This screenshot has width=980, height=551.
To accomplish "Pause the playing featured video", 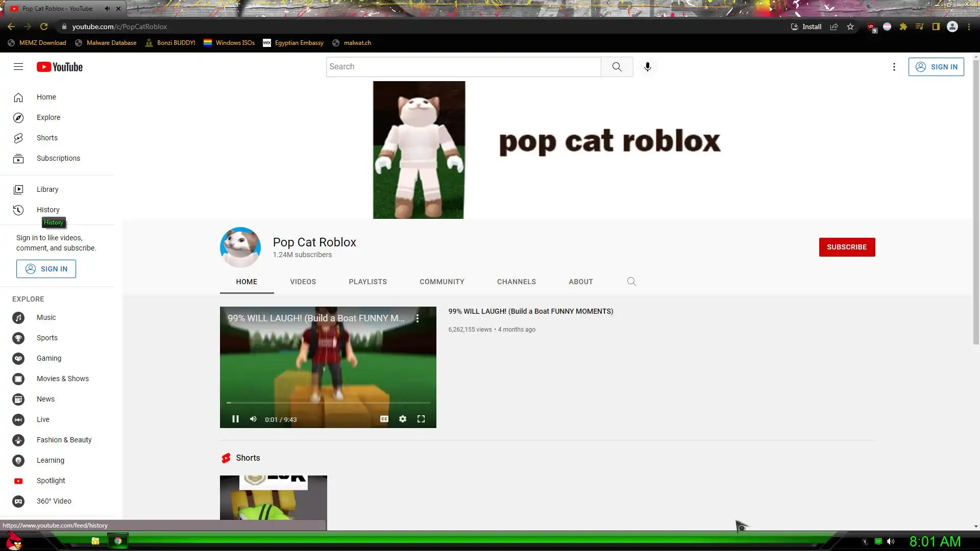I will point(235,419).
